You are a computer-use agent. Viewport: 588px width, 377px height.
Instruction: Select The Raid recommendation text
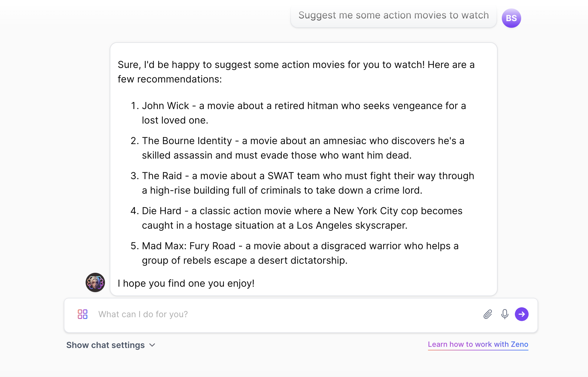click(x=309, y=183)
